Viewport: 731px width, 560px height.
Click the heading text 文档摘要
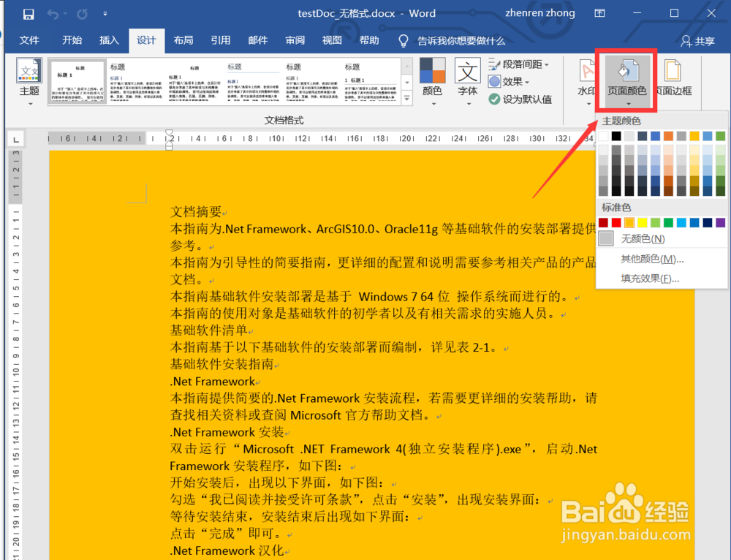click(196, 212)
